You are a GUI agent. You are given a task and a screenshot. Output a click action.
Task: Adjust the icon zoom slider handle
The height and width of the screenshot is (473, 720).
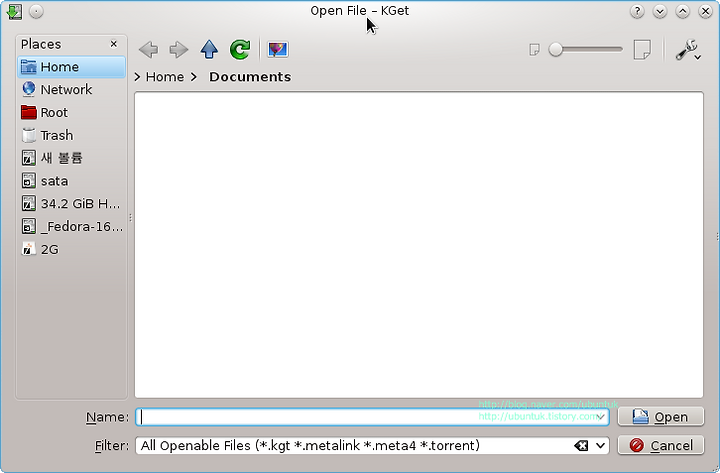click(556, 49)
